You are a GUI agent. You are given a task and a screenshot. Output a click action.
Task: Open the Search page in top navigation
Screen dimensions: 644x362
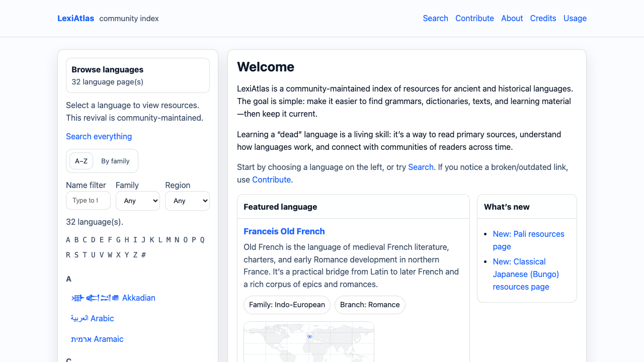pos(435,19)
